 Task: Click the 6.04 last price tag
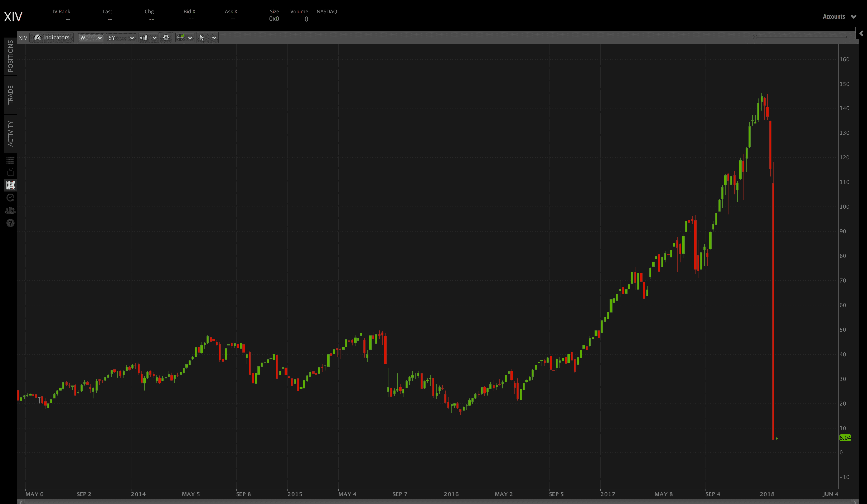(x=845, y=438)
